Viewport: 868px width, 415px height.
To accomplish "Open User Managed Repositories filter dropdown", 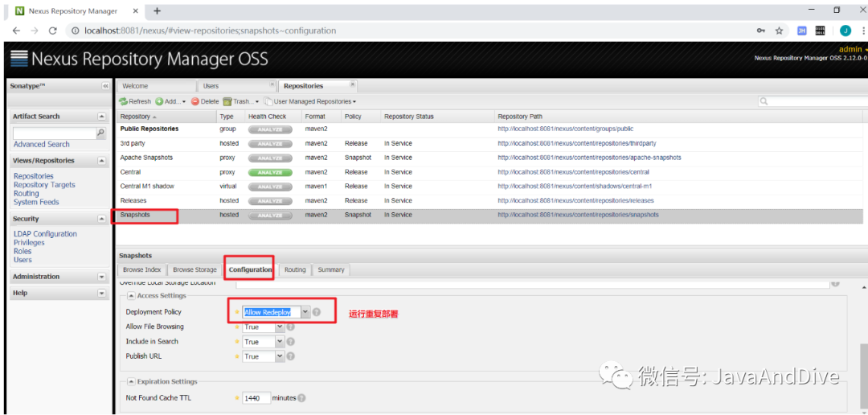I will coord(310,101).
